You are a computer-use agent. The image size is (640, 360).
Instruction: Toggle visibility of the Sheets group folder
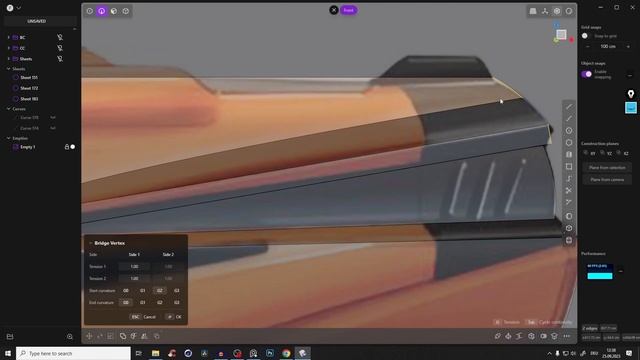60,59
